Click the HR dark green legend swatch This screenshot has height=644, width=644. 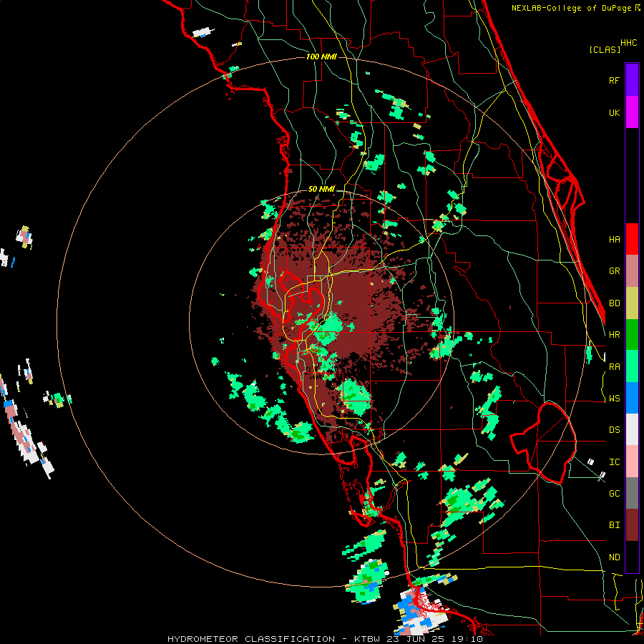[632, 334]
